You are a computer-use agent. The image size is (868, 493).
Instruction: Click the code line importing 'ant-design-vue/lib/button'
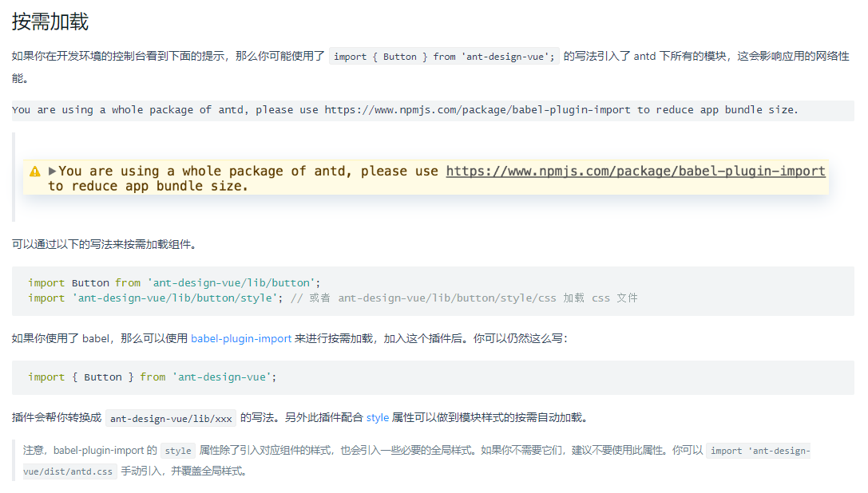pos(174,283)
